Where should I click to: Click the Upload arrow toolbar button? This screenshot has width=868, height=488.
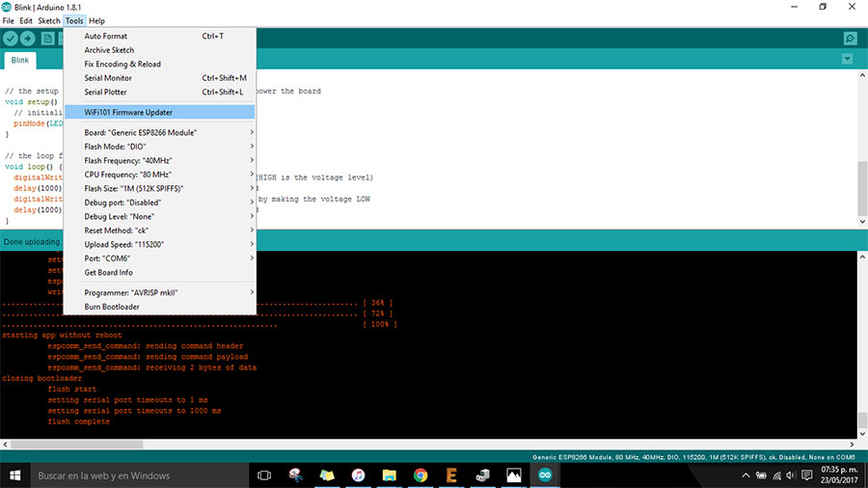28,39
